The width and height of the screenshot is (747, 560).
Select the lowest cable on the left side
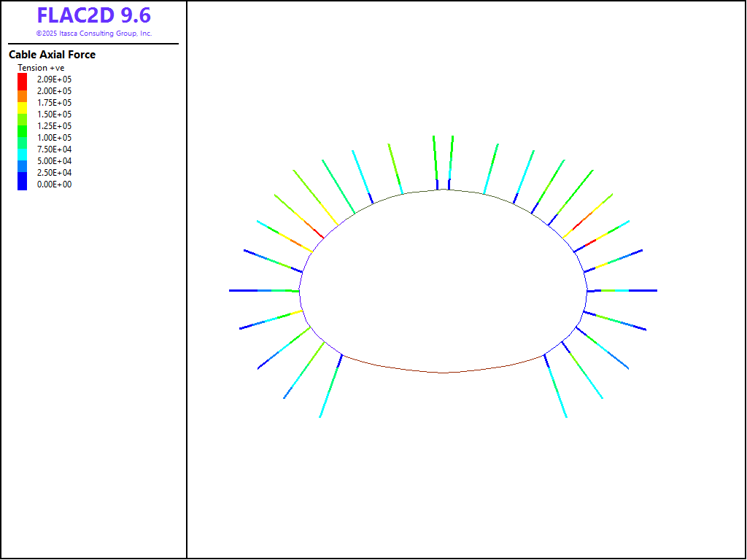click(x=330, y=386)
